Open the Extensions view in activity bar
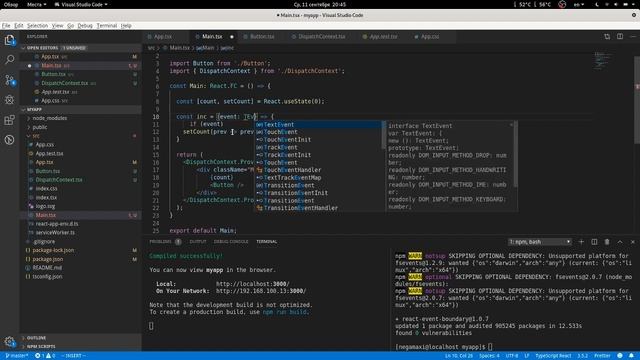The image size is (640, 360). pyautogui.click(x=9, y=120)
